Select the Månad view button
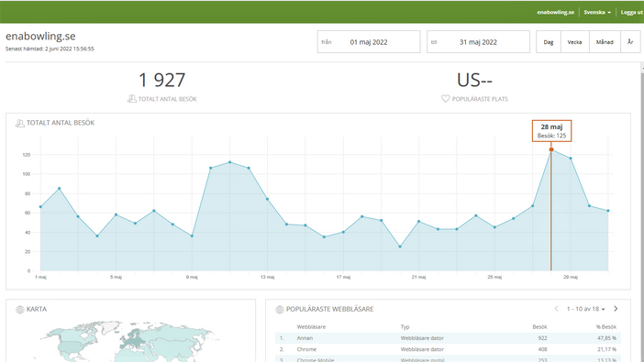This screenshot has height=362, width=644. 605,42
